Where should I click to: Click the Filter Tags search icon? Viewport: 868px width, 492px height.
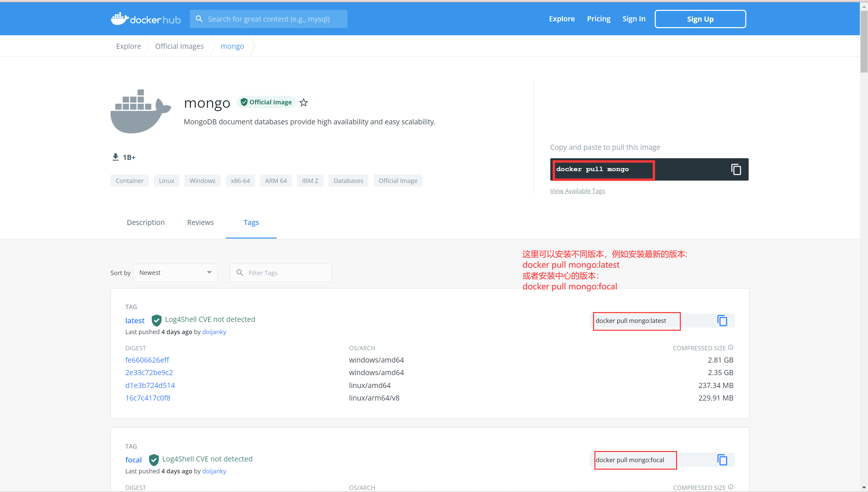point(240,273)
